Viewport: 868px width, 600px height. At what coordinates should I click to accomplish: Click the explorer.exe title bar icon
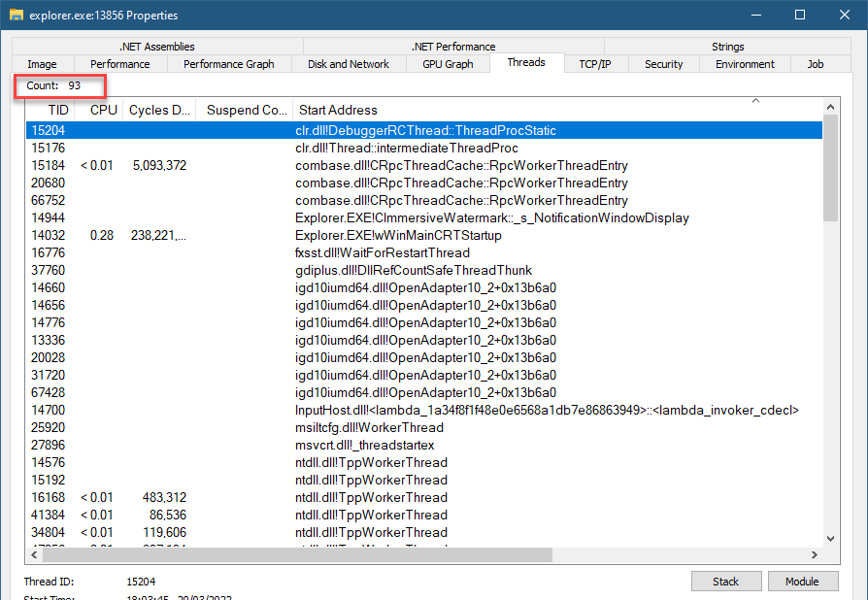(16, 16)
